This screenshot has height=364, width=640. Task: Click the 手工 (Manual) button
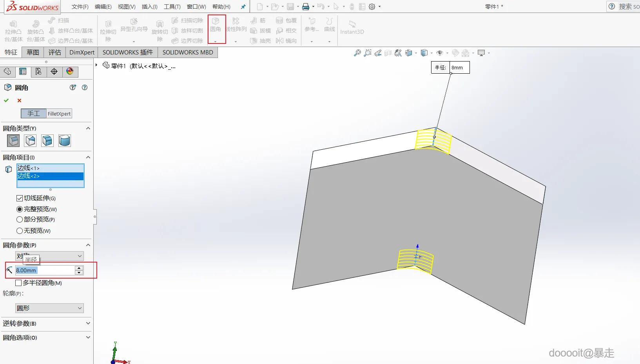click(x=34, y=114)
